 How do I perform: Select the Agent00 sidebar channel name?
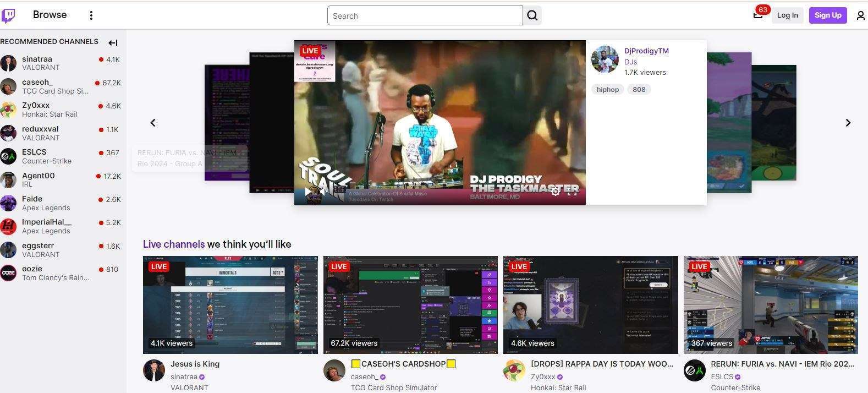[x=38, y=176]
